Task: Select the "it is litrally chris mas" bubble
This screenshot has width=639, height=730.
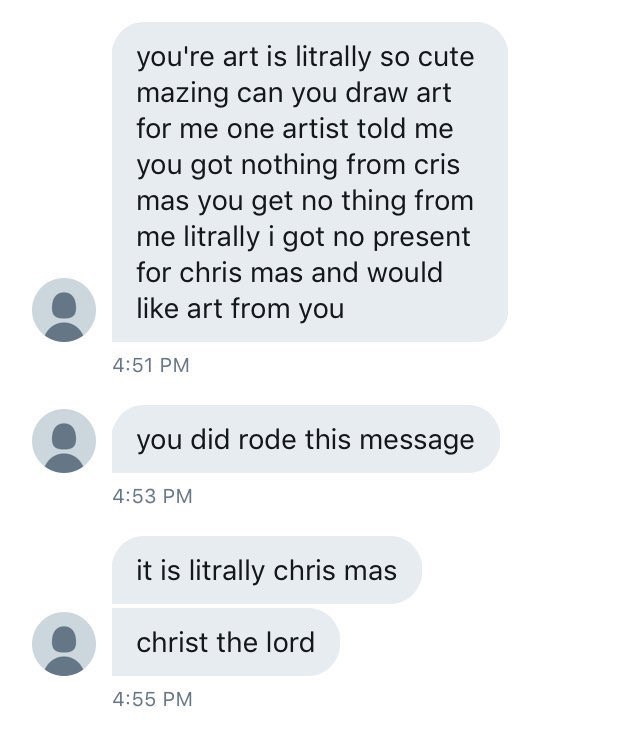Action: tap(266, 571)
